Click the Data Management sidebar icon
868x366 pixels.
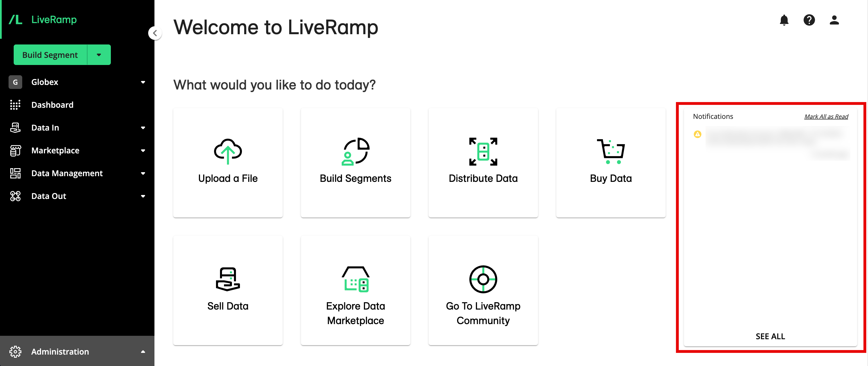click(15, 173)
